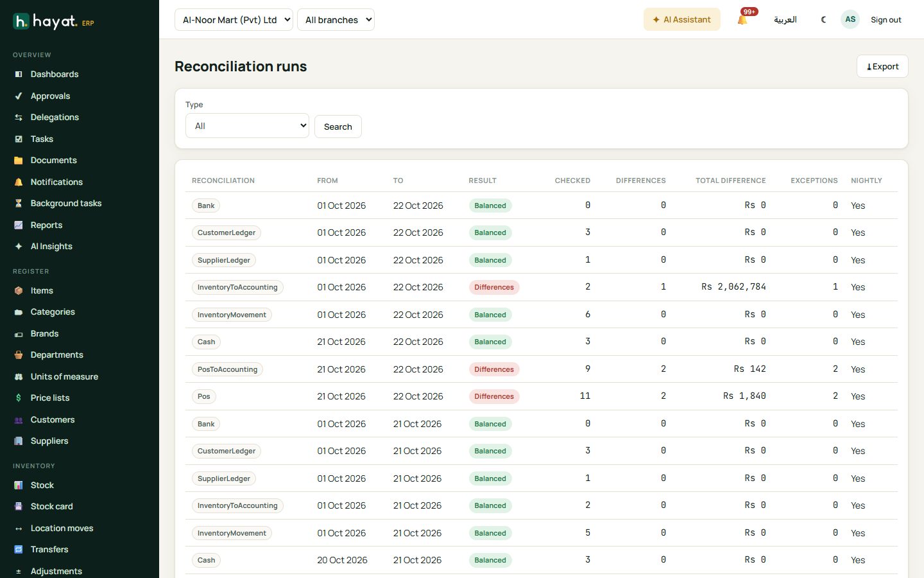Click the Exceptions column header
This screenshot has height=578, width=924.
pos(814,180)
